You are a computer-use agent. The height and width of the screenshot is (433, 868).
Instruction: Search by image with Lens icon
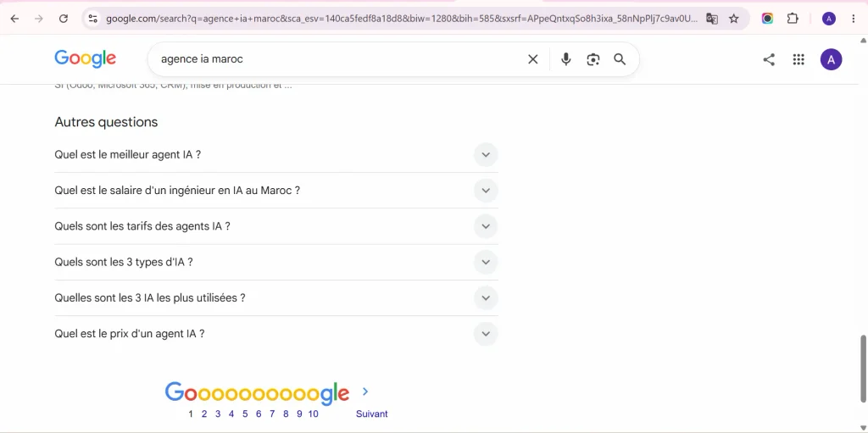(593, 59)
